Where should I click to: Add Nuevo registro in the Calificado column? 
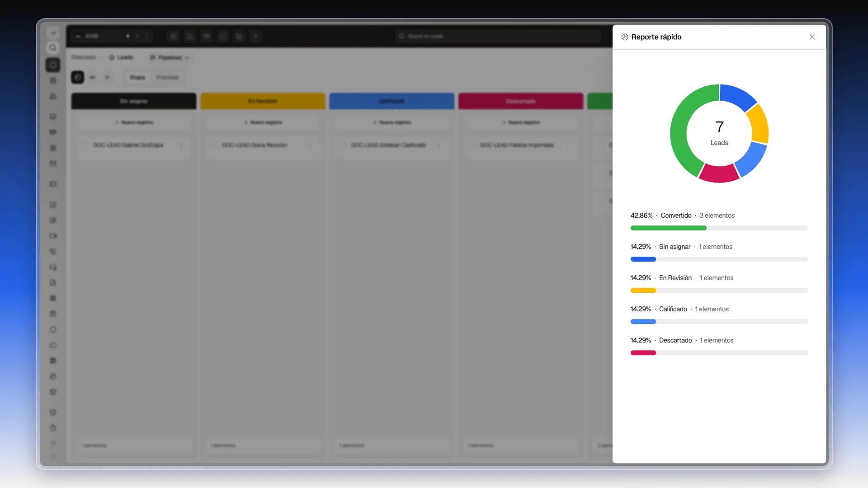click(x=392, y=122)
